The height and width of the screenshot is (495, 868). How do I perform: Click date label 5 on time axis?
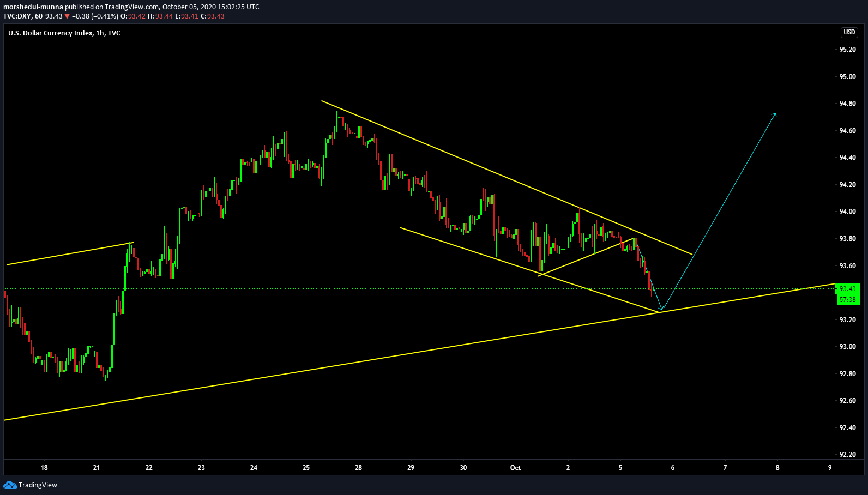click(620, 468)
